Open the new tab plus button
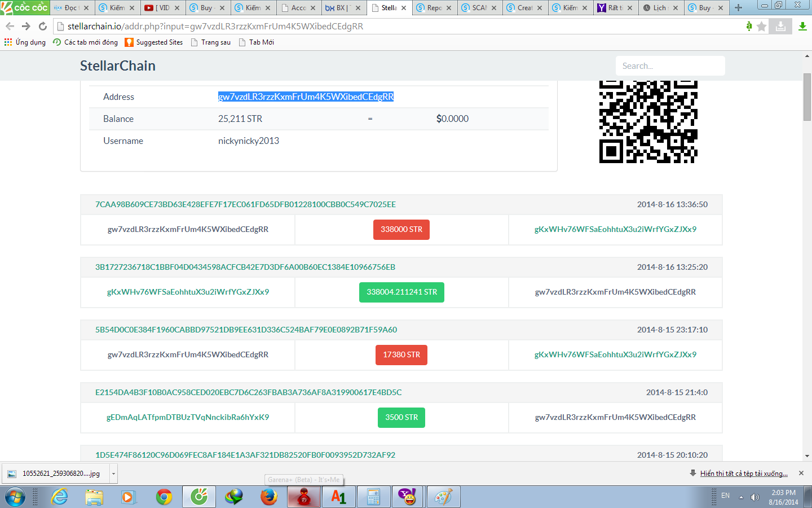This screenshot has height=508, width=812. click(738, 8)
